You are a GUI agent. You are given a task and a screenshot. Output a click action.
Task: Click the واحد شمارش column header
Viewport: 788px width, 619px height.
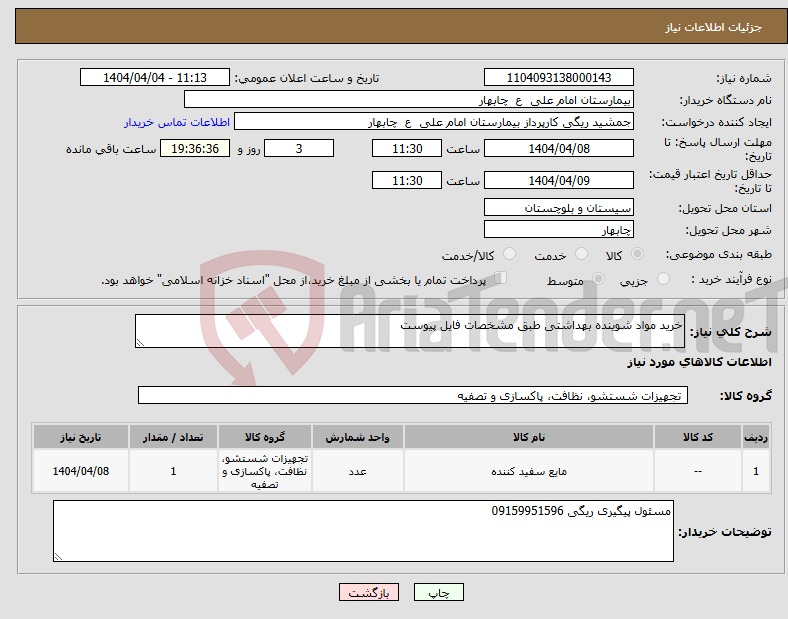pos(357,437)
